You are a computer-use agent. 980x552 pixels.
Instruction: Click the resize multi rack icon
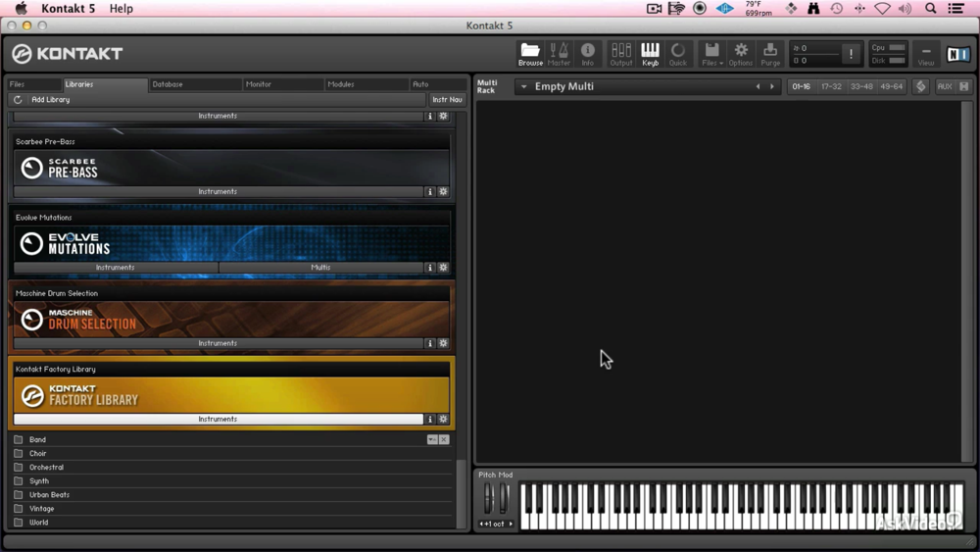[x=920, y=86]
